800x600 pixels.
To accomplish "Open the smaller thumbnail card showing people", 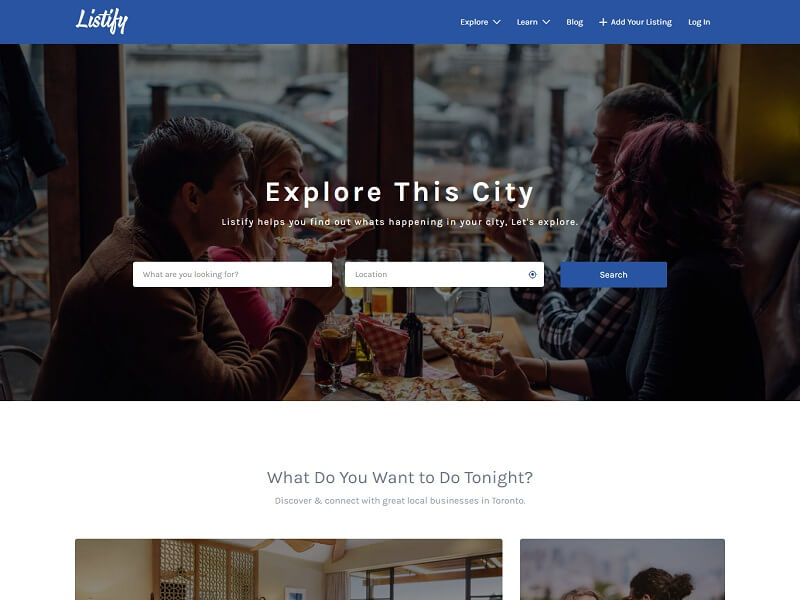I will pos(622,569).
